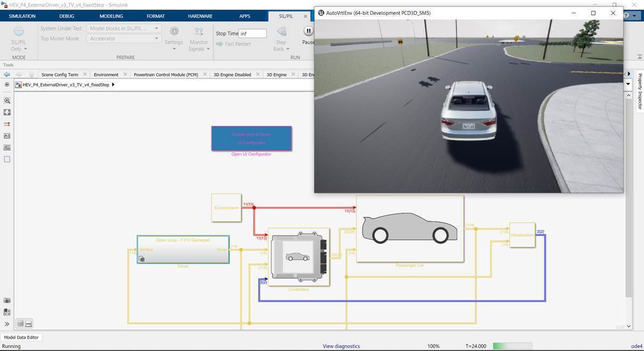
Task: Click the Zoom In tool in the left palette
Action: pyautogui.click(x=7, y=101)
